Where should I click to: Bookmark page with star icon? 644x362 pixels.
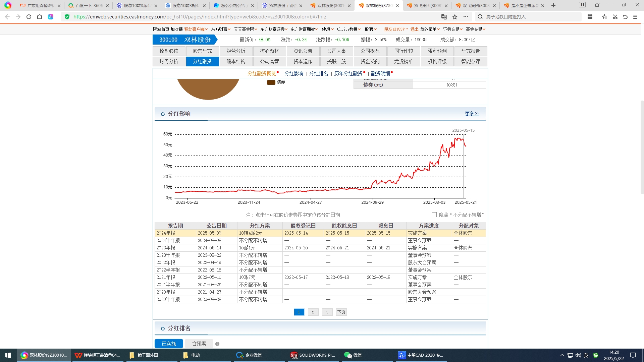pos(455,17)
